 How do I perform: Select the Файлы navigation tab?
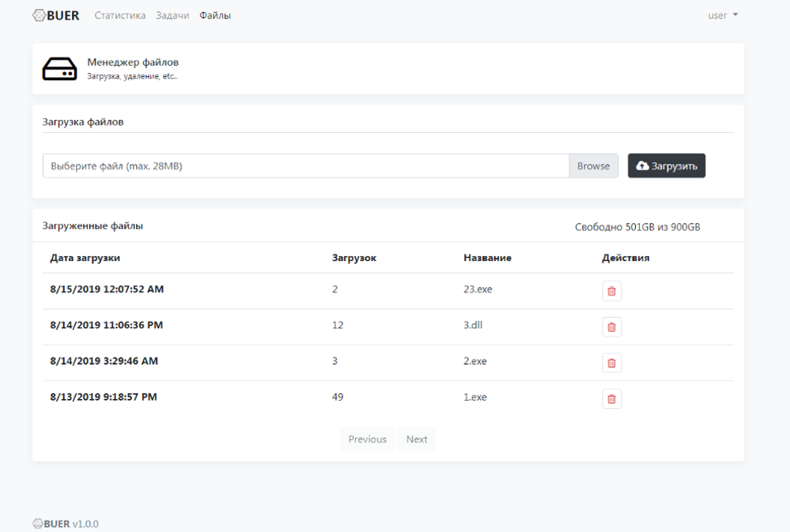(215, 15)
